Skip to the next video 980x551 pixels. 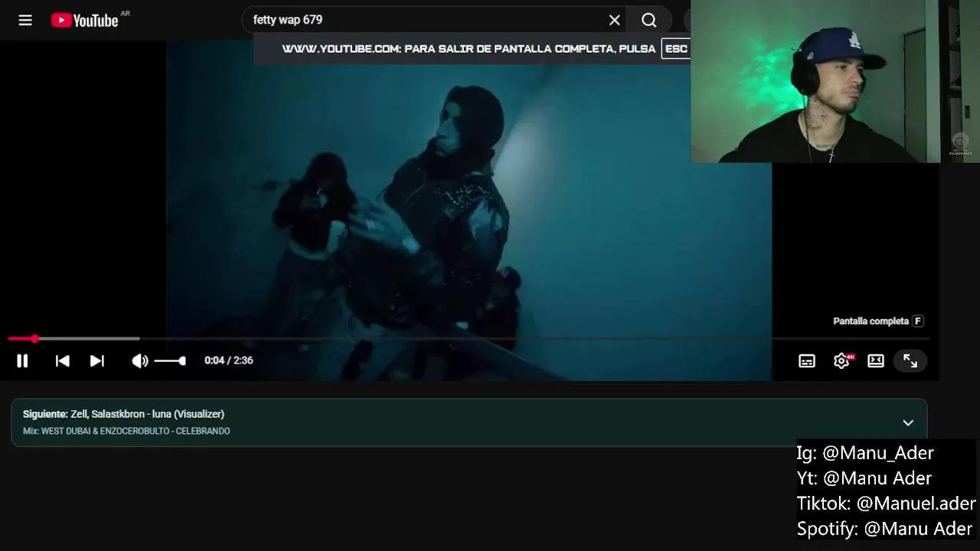click(x=97, y=361)
